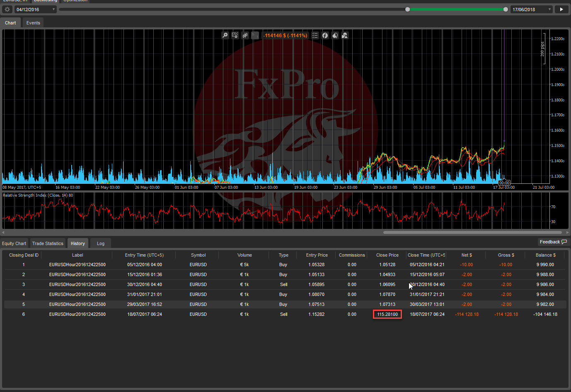The width and height of the screenshot is (571, 392).
Task: Click the chart's horizontal scrollbar thumb
Action: tap(472, 232)
